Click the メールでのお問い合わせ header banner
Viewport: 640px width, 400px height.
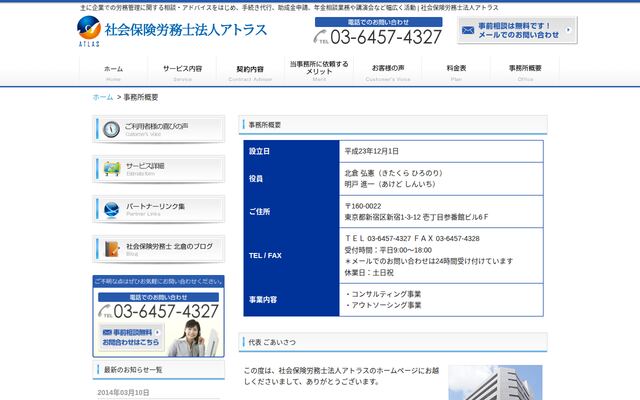pos(517,30)
